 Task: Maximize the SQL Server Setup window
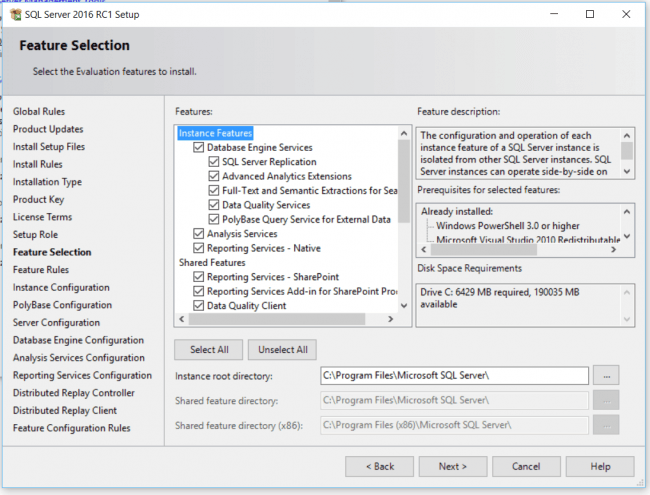tap(590, 14)
